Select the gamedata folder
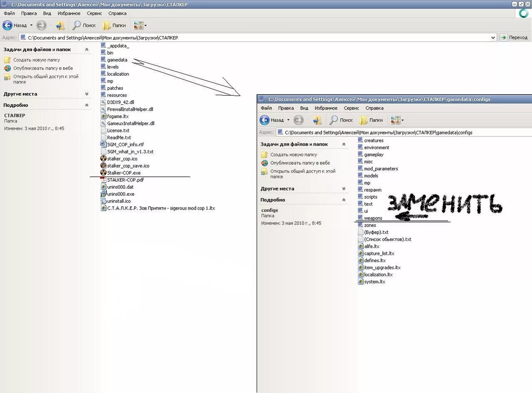The width and height of the screenshot is (532, 393). [114, 60]
